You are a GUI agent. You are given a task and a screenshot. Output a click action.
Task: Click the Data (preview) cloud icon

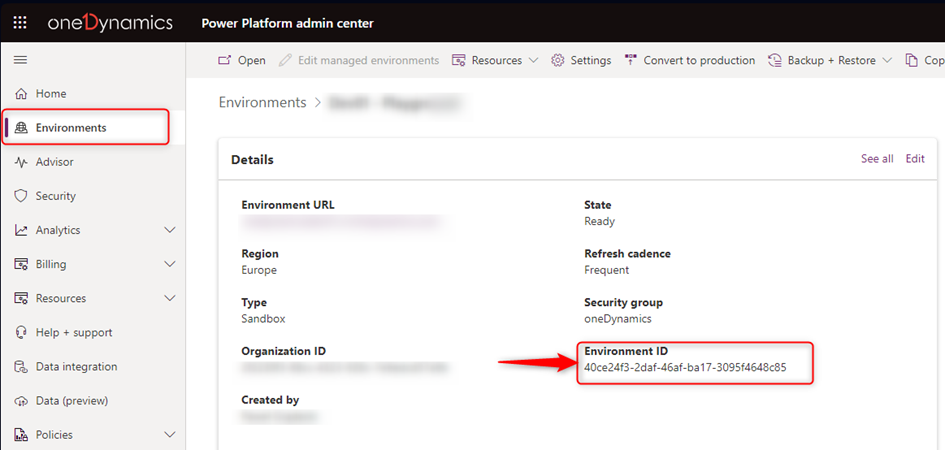[x=21, y=401]
